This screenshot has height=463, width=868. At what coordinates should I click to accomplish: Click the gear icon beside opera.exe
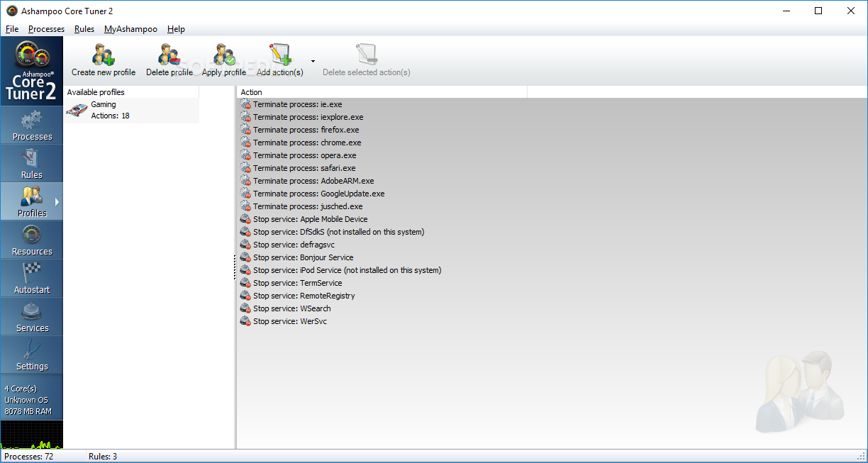tap(245, 155)
